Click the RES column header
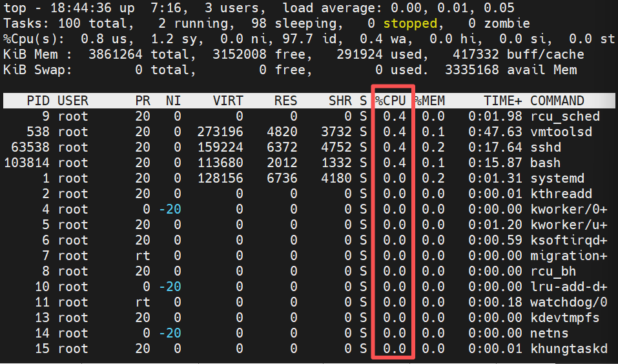618x364 pixels. tap(285, 101)
